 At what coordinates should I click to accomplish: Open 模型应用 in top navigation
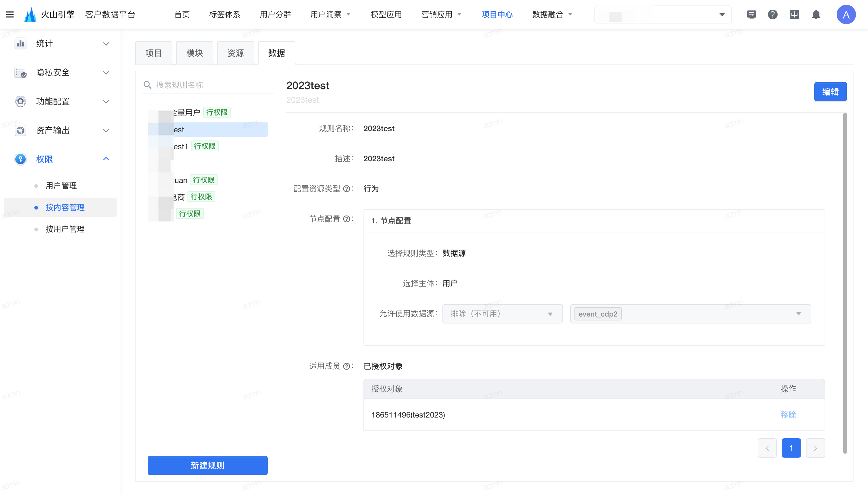386,14
